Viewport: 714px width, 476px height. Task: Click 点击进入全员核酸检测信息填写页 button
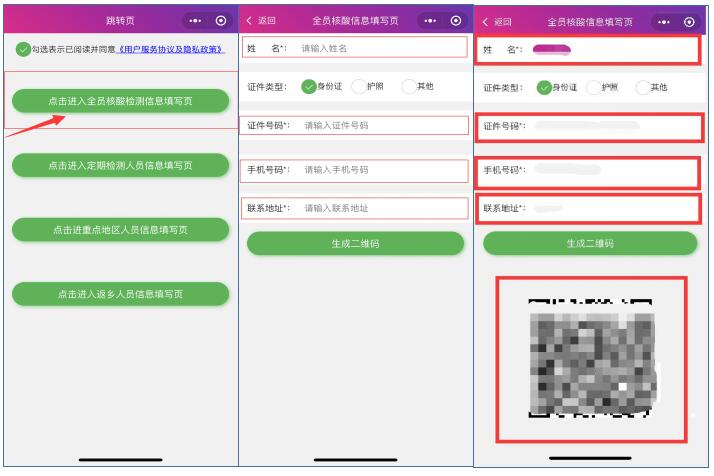pyautogui.click(x=120, y=101)
